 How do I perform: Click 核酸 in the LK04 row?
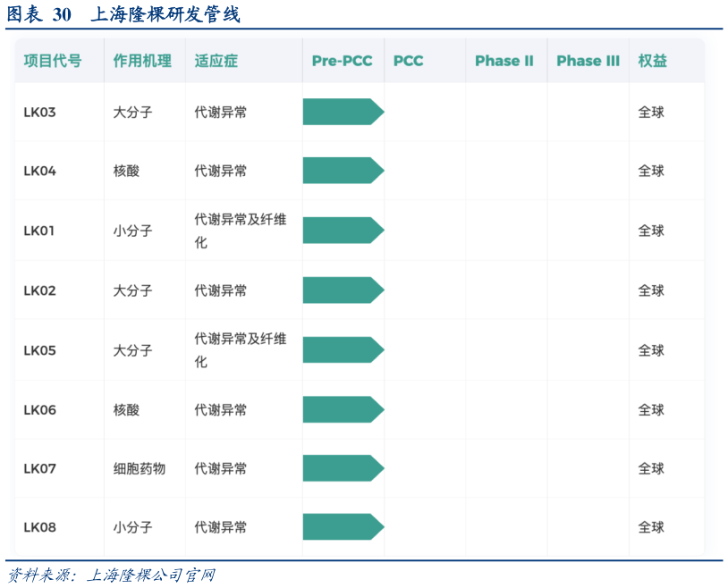126,172
